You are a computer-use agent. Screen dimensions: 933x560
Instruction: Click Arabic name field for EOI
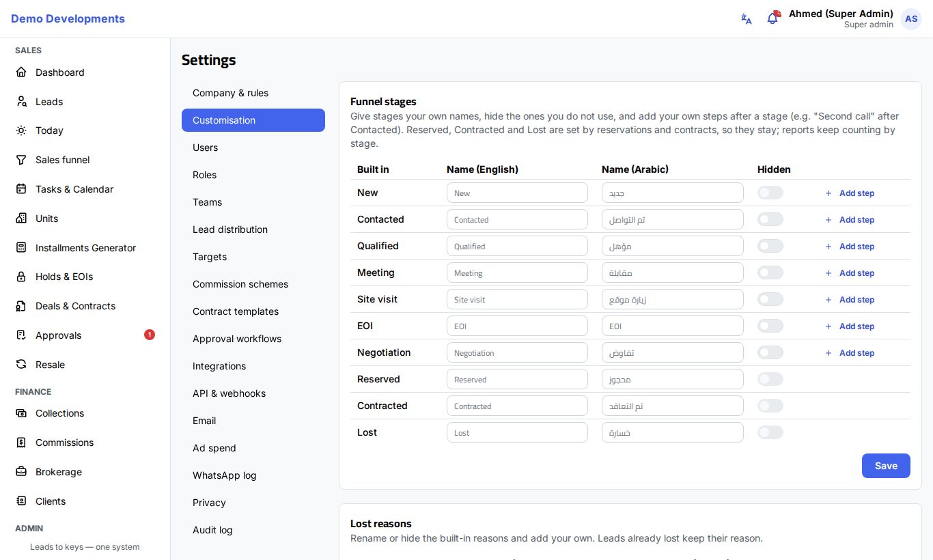[x=672, y=326]
